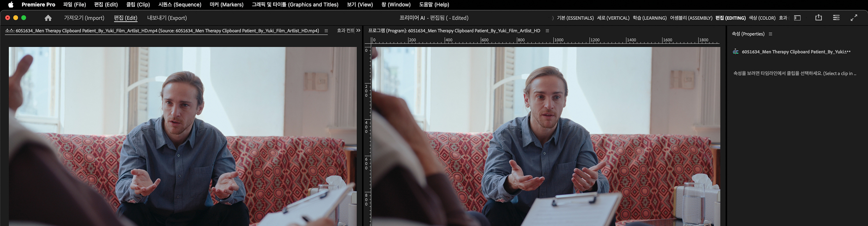This screenshot has width=868, height=226.
Task: Open the 창 (Window) menu
Action: pos(396,5)
